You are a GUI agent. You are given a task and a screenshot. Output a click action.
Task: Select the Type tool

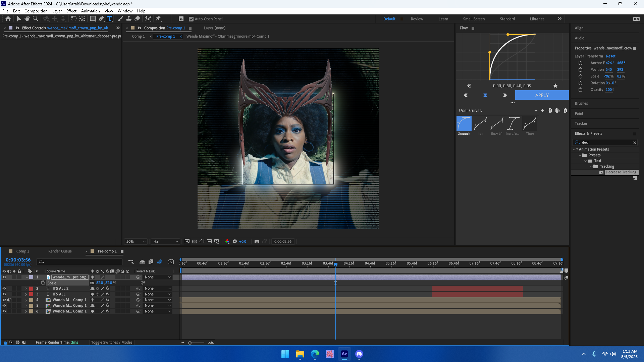110,19
